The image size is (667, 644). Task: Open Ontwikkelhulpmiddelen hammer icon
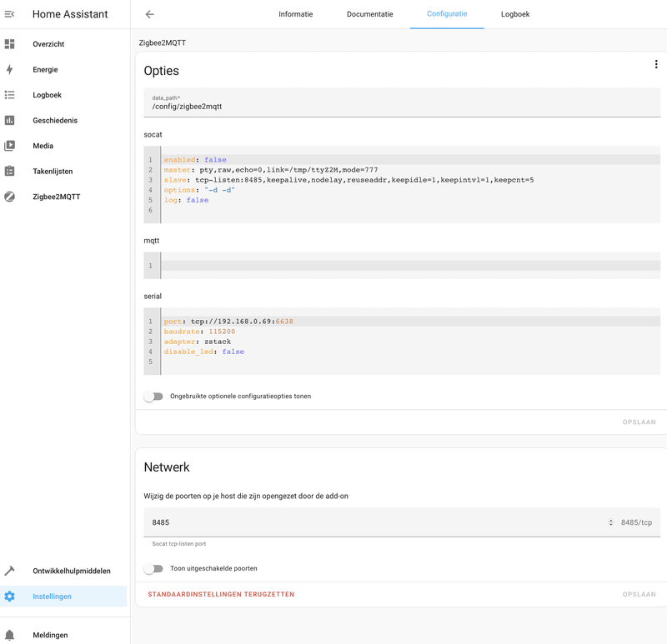click(10, 571)
